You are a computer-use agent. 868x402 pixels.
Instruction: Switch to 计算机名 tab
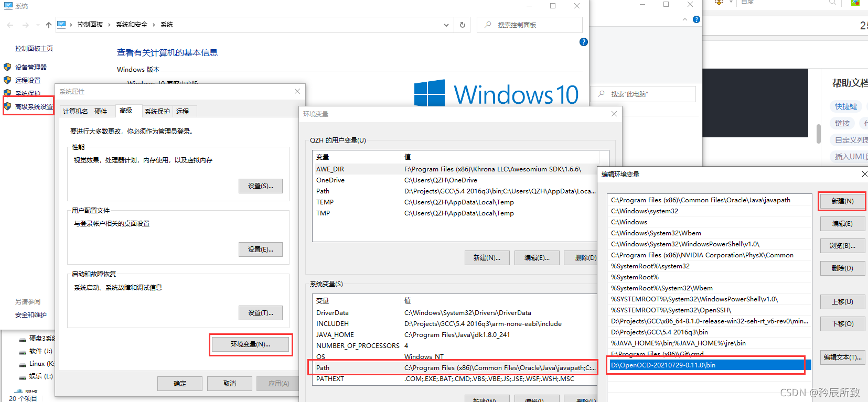[76, 111]
